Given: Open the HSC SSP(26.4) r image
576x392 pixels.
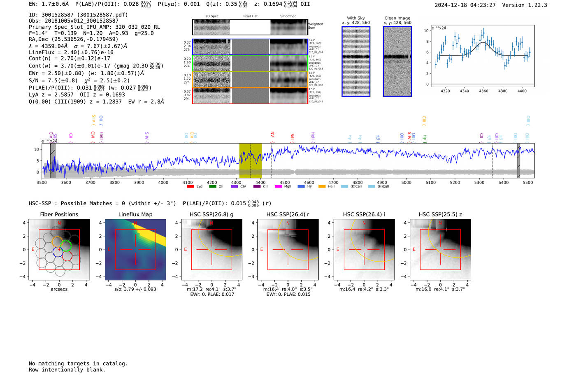Looking at the screenshot, I should (288, 250).
